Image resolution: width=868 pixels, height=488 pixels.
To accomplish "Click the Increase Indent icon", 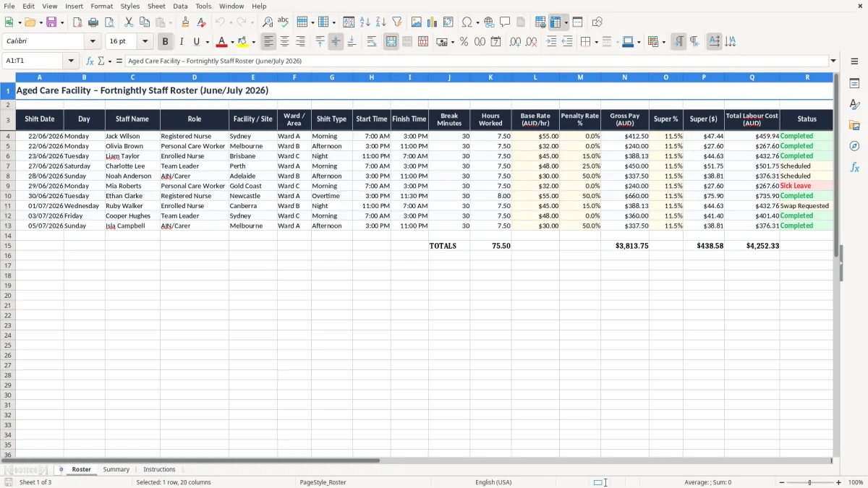I will pos(551,41).
